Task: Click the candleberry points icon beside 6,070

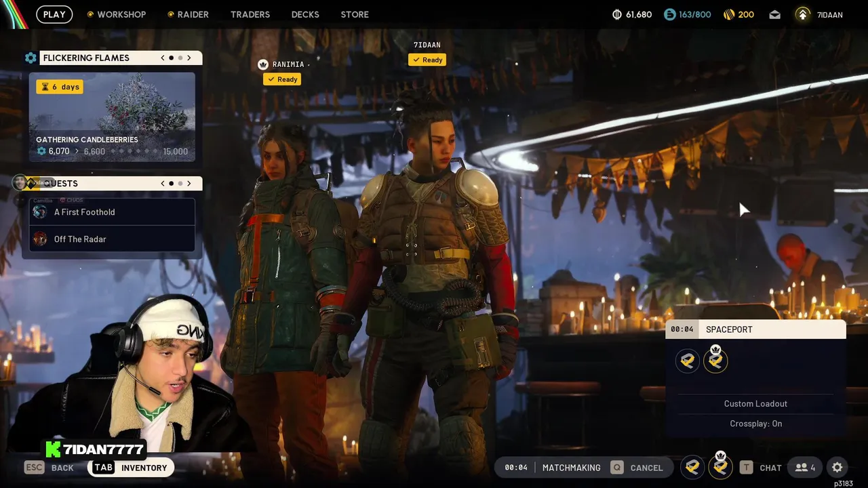Action: coord(41,151)
